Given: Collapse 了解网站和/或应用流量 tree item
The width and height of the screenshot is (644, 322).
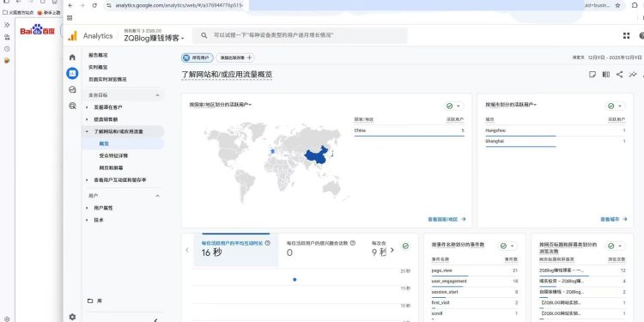Looking at the screenshot, I should click(87, 131).
